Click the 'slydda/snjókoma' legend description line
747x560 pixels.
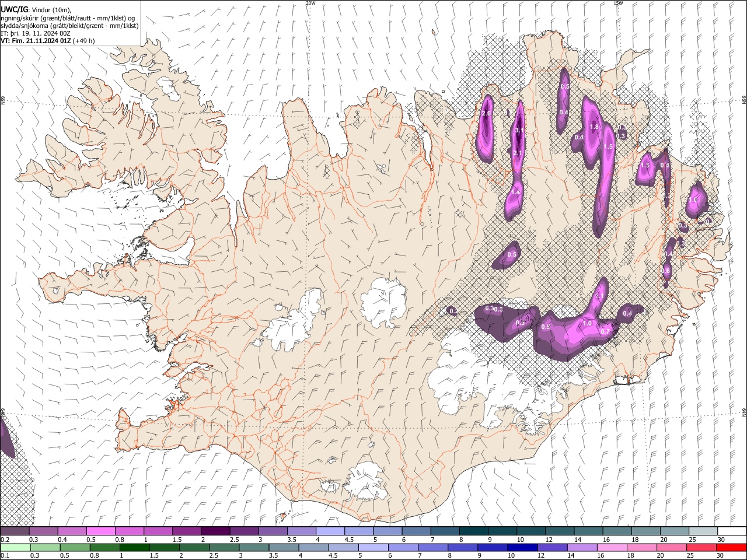pos(69,26)
